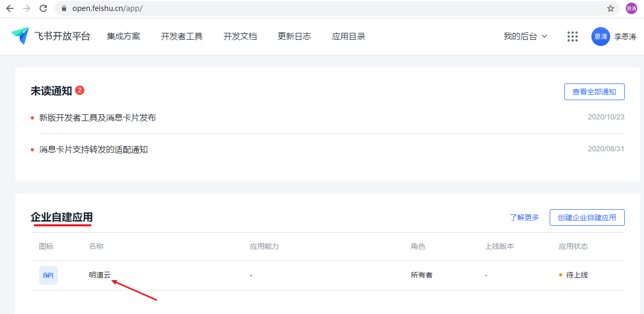This screenshot has width=644, height=314.
Task: Click the 查看全部通知 button
Action: pyautogui.click(x=595, y=92)
